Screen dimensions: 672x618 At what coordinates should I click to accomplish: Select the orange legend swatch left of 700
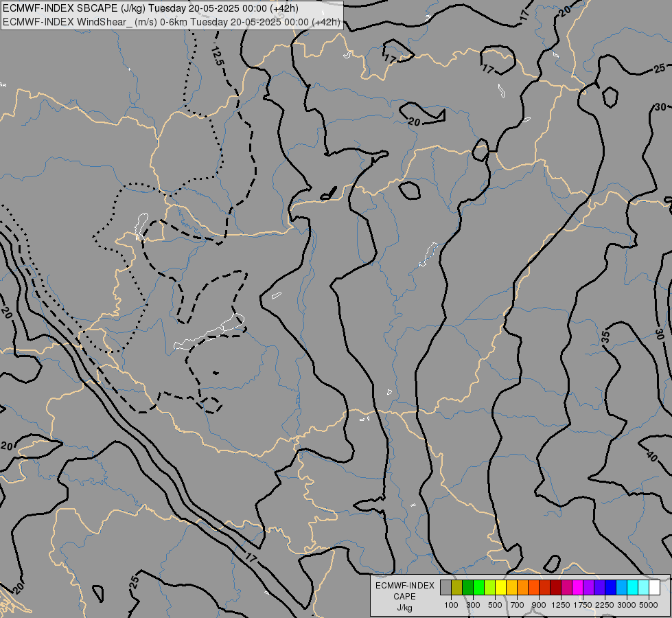[x=523, y=588]
